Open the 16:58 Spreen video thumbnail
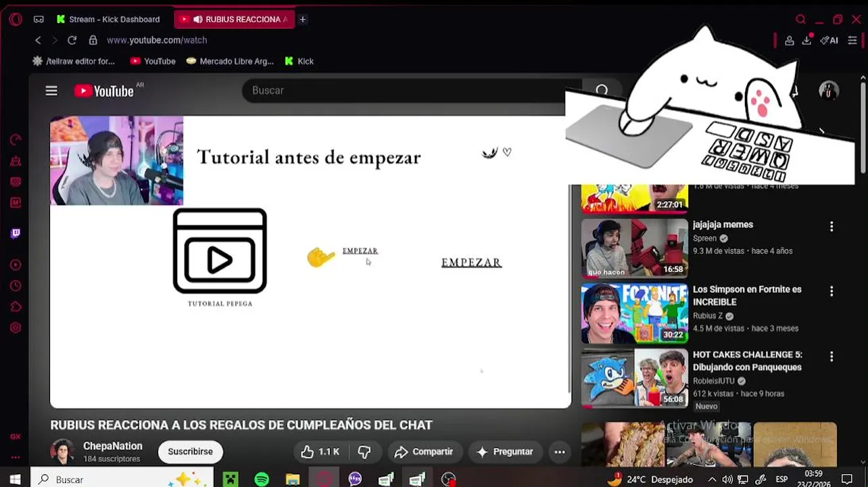The image size is (868, 487). 635,248
